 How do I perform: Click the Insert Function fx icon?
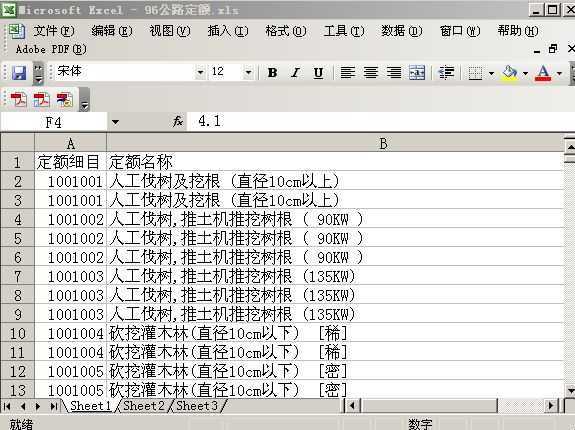pos(178,121)
